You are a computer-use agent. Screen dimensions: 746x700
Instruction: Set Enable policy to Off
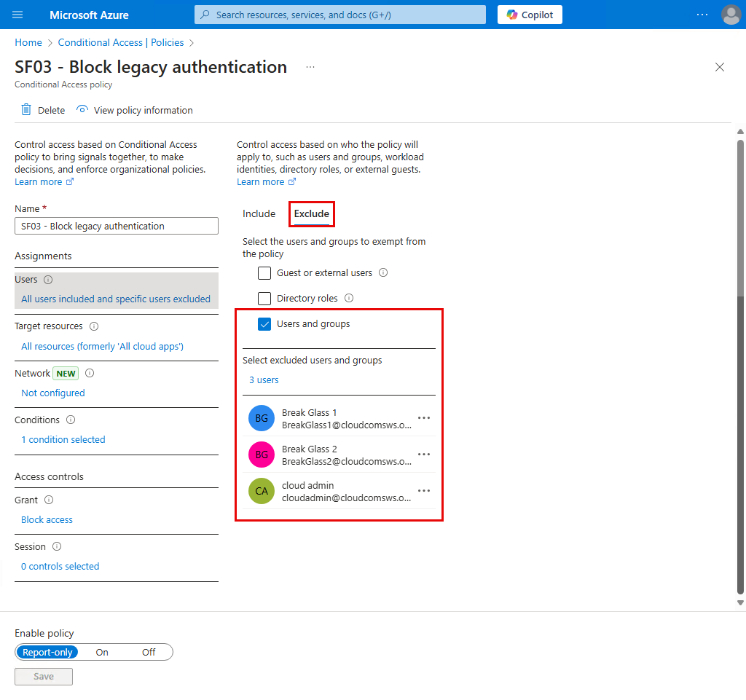click(x=149, y=652)
